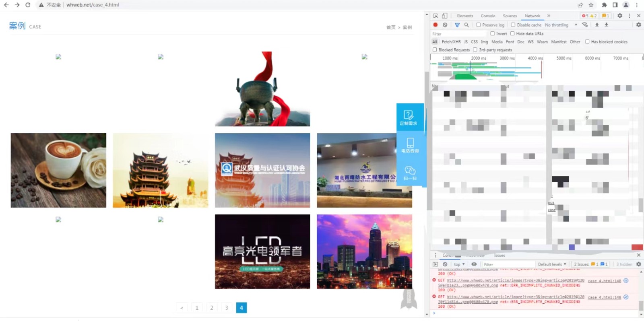The height and width of the screenshot is (321, 644).
Task: Stop recording the network log
Action: (436, 25)
